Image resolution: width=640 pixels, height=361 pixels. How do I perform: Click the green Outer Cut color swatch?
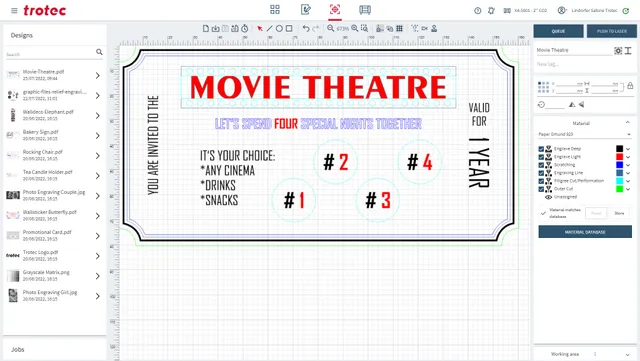click(620, 189)
